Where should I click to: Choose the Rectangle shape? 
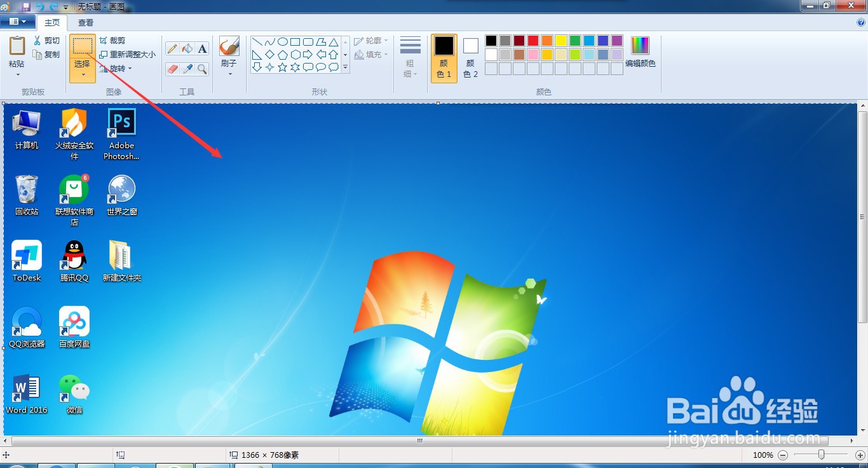coord(295,43)
